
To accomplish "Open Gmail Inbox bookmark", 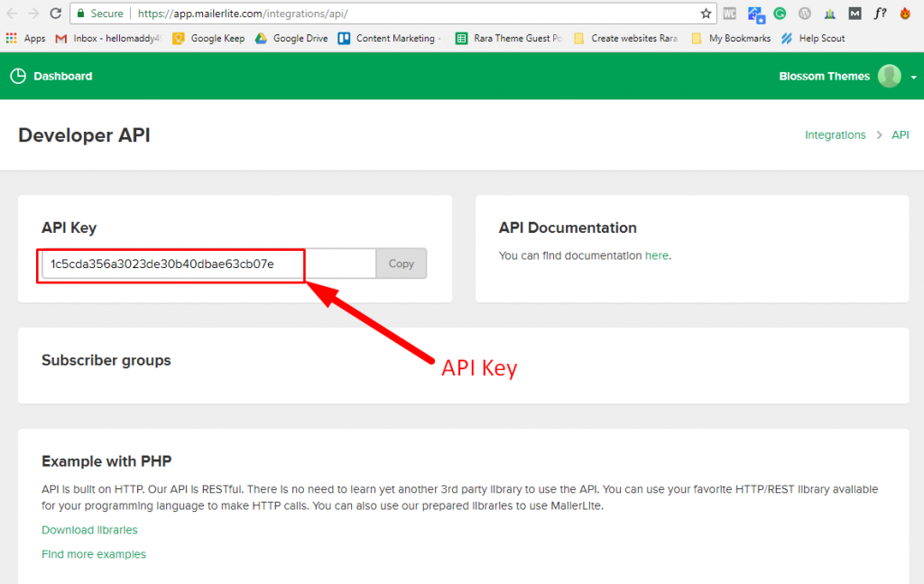I will (x=108, y=38).
